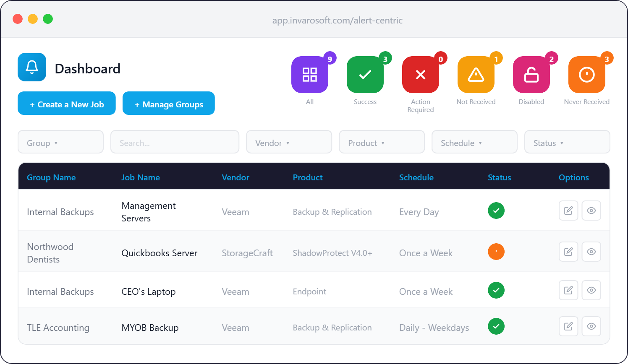This screenshot has height=364, width=628.
Task: Edit the Management Servers job
Action: click(568, 211)
